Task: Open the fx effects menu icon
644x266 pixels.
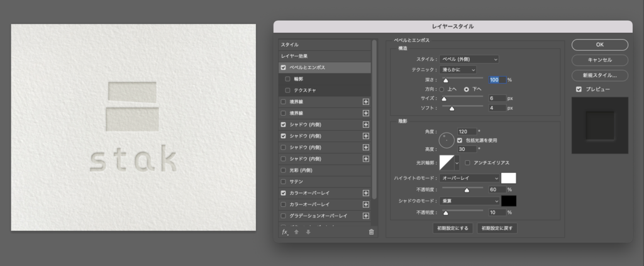Action: click(x=285, y=232)
